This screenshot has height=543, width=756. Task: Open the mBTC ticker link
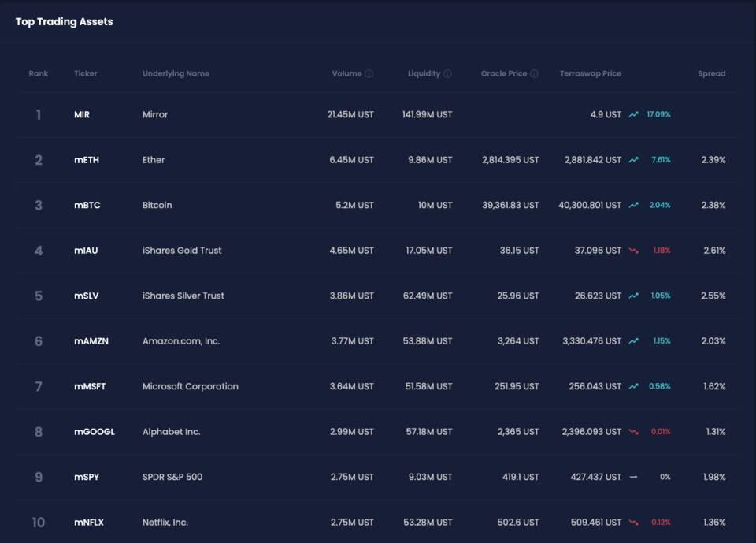pyautogui.click(x=87, y=206)
